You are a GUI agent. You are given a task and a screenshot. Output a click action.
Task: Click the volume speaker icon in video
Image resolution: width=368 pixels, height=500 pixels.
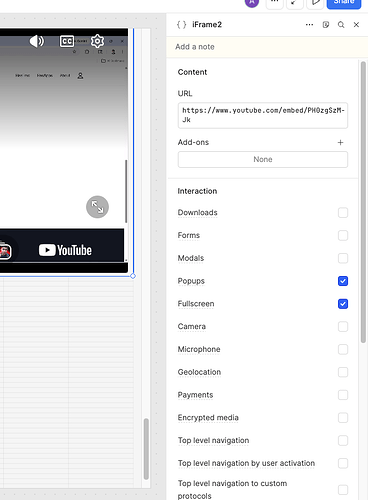[37, 41]
